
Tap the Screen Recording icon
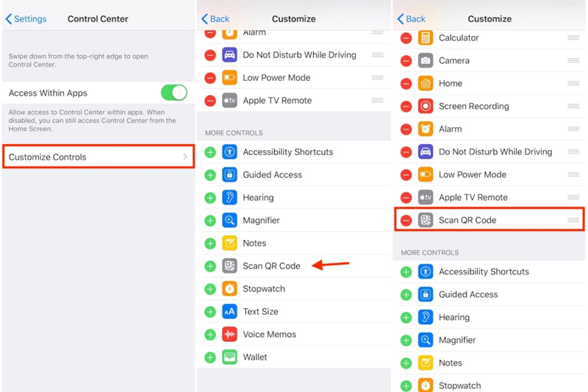click(x=426, y=107)
